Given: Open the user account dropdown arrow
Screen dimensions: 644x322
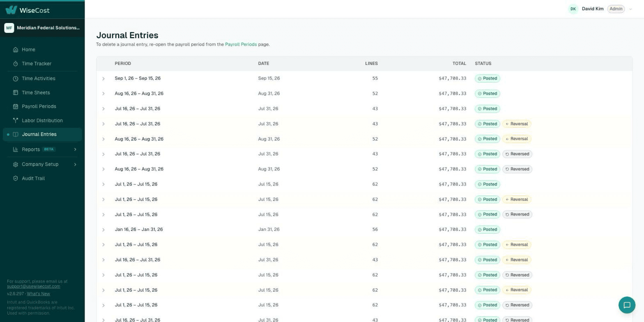Looking at the screenshot, I should (630, 9).
